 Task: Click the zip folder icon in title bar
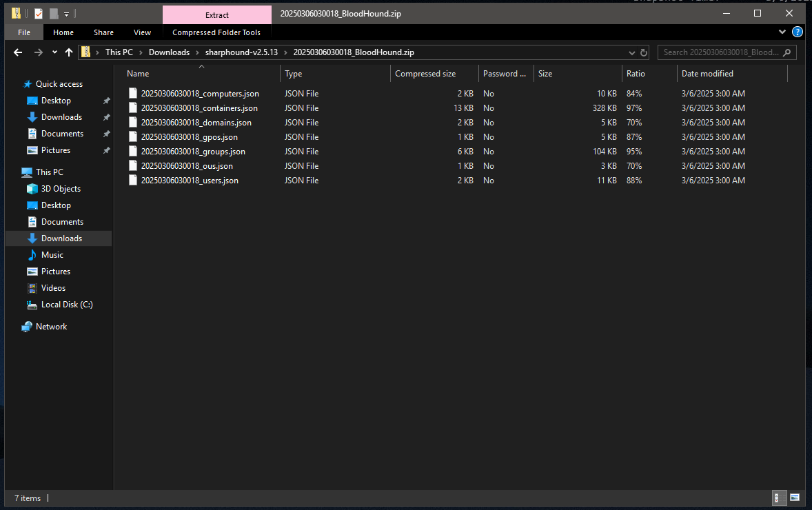[16, 14]
